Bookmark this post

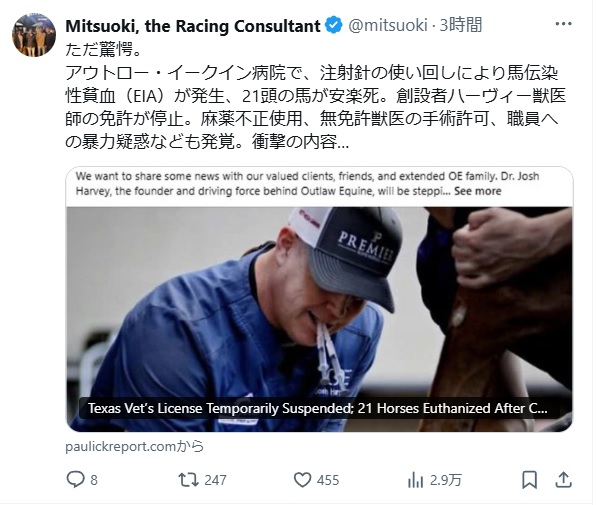(x=529, y=480)
